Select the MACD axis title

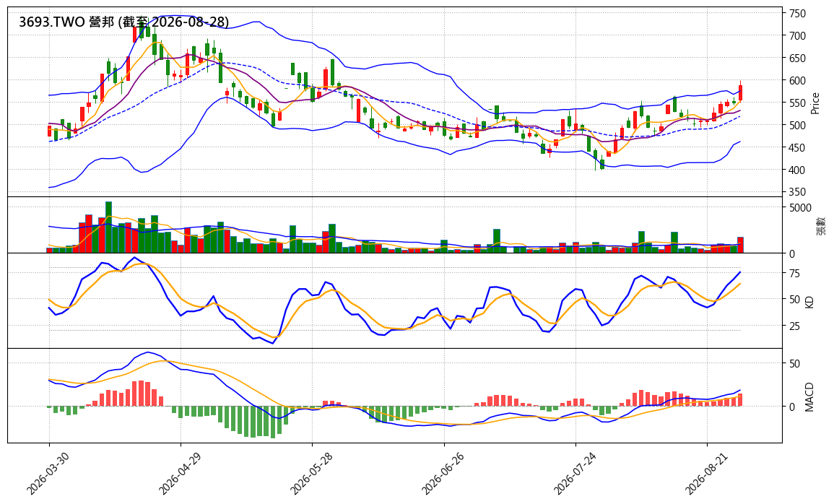coord(809,396)
